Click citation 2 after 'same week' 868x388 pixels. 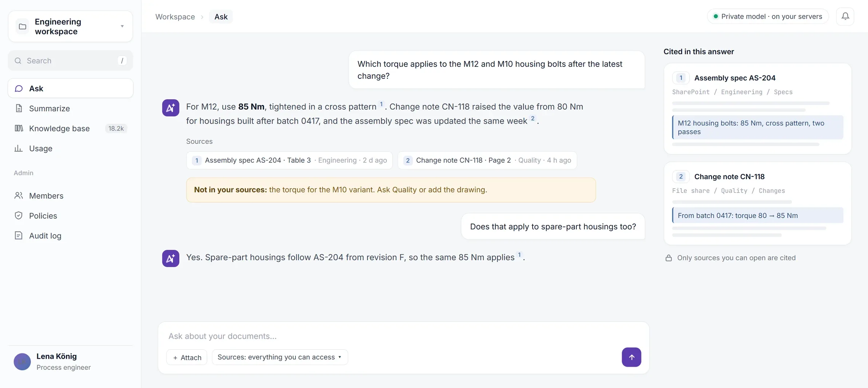(533, 118)
